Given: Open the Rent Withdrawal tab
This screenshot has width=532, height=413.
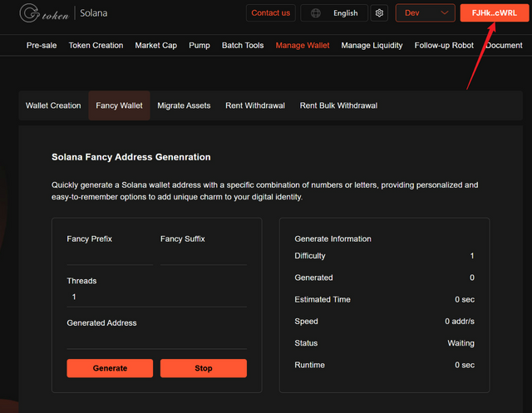Looking at the screenshot, I should (x=255, y=106).
